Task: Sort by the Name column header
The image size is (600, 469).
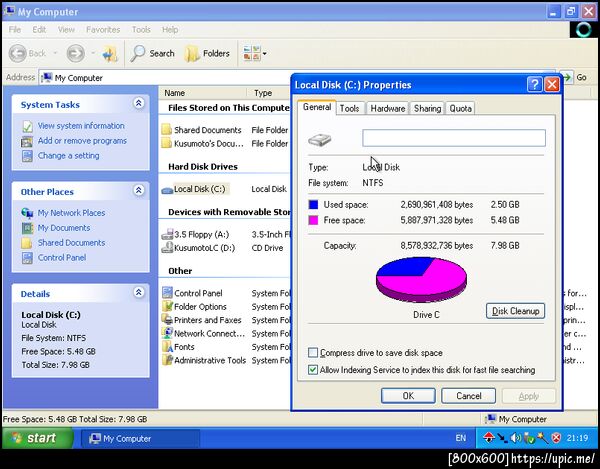Action: coord(204,93)
